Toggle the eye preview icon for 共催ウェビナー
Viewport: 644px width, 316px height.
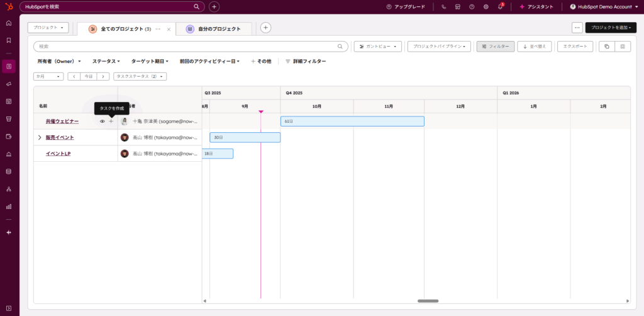pos(103,121)
